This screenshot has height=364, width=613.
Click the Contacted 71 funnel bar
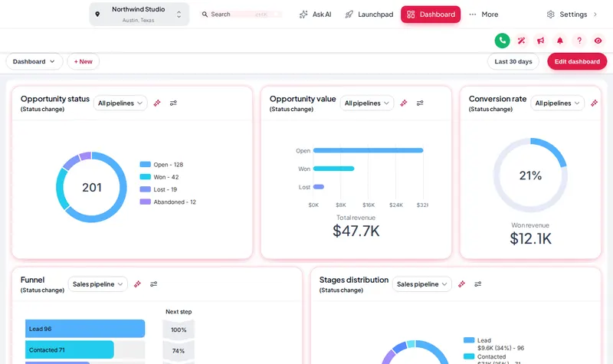click(70, 350)
